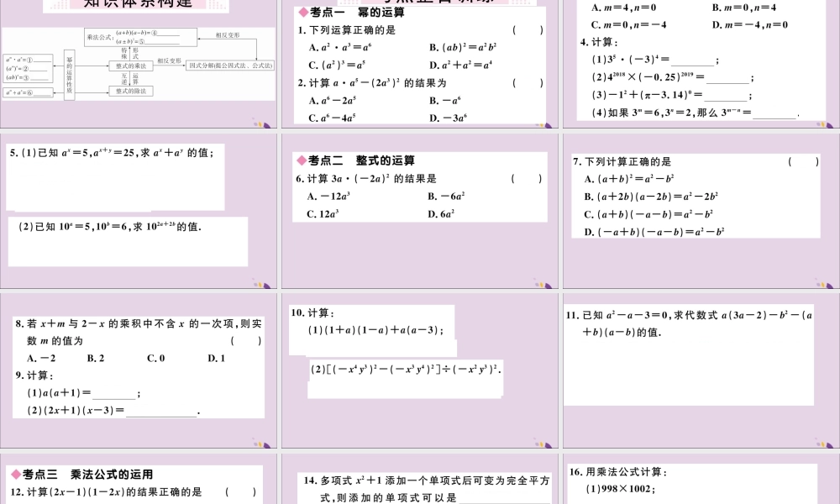840x504 pixels.
Task: Select question 8 option A. −2
Action: [x=41, y=359]
